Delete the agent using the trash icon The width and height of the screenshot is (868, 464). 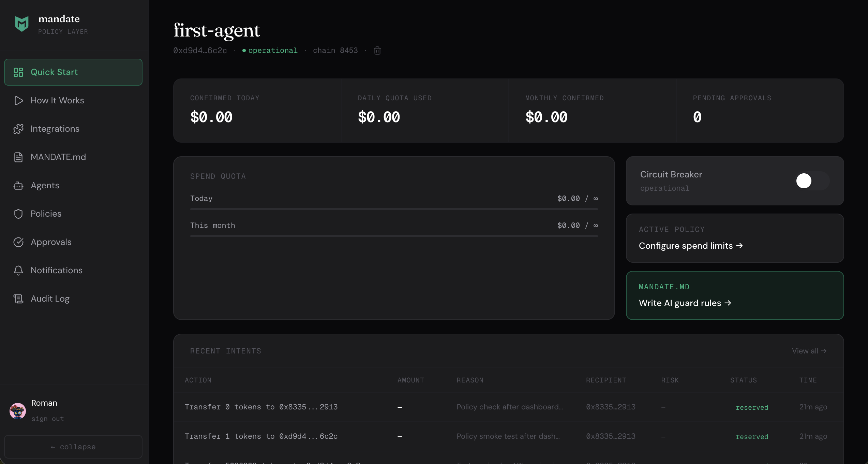377,50
